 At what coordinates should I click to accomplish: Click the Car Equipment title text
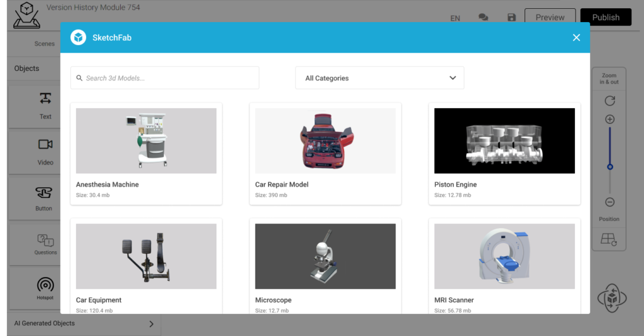99,300
